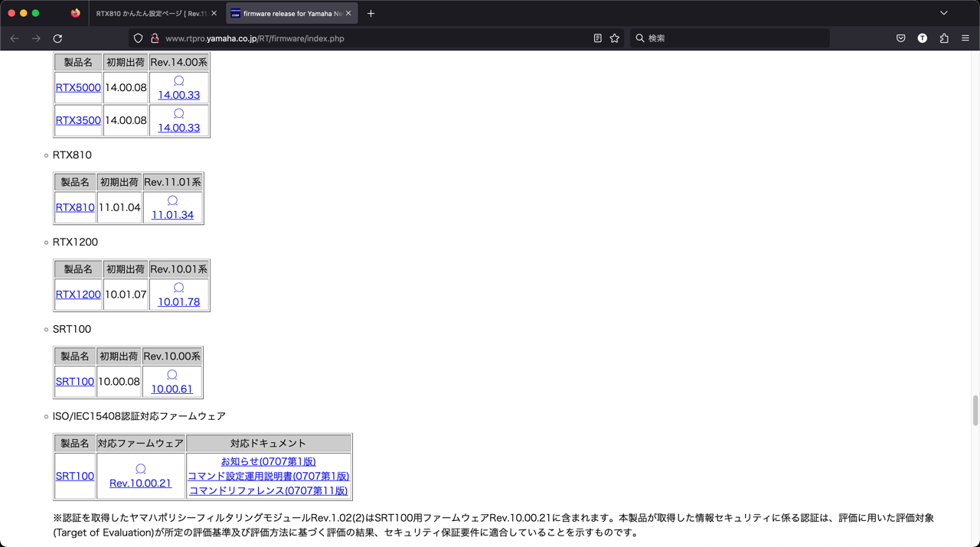Click the SRT100 section heading above its table

[x=72, y=330]
